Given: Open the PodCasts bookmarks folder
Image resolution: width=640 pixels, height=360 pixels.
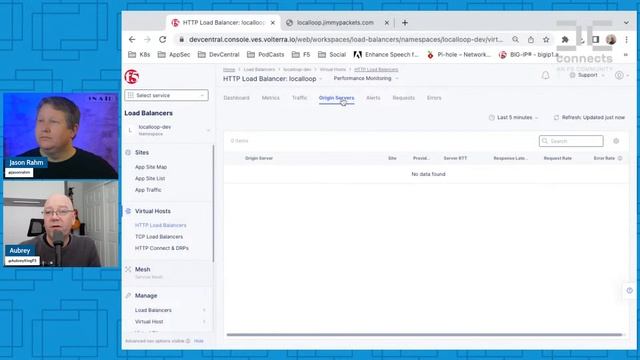Looking at the screenshot, I should pyautogui.click(x=266, y=54).
